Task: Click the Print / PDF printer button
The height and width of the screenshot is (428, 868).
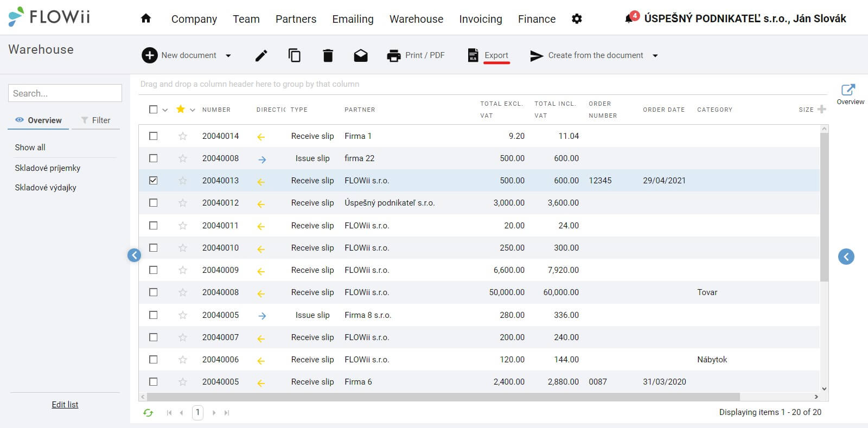Action: point(416,55)
